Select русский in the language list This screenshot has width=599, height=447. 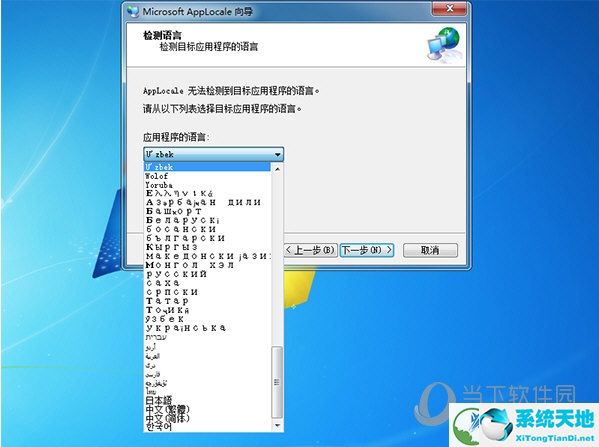[x=207, y=274]
